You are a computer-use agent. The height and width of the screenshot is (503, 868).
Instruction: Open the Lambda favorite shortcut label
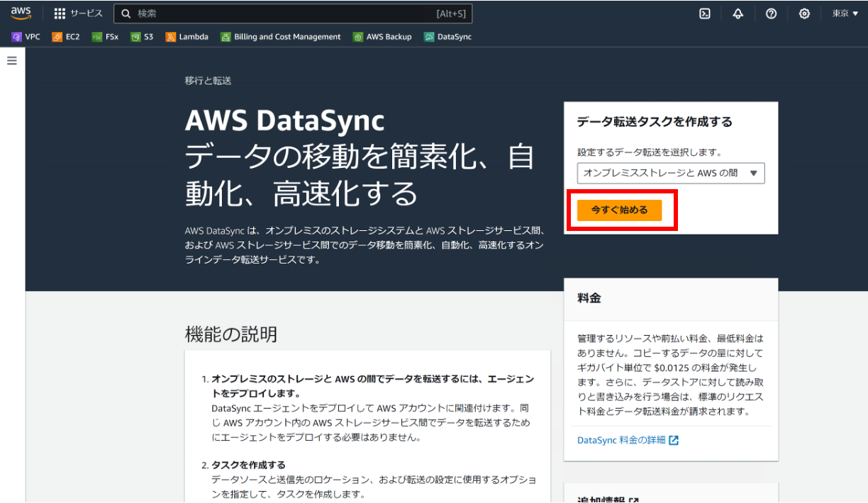click(194, 37)
